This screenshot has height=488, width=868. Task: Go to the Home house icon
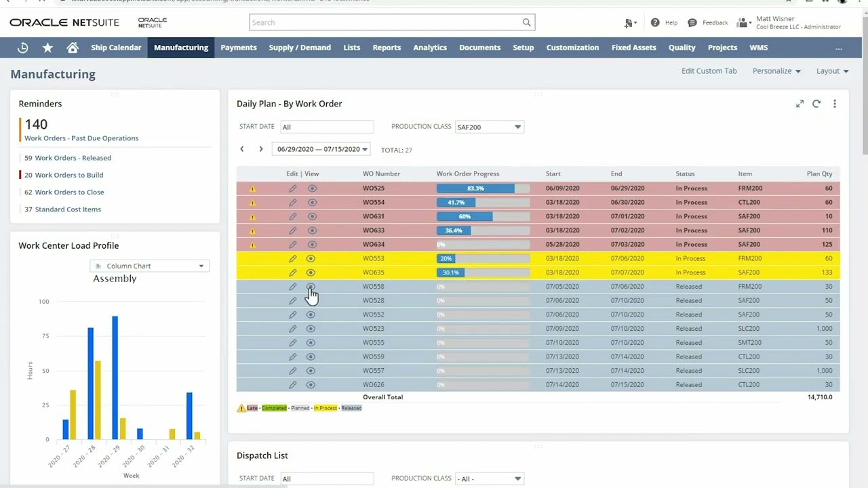pos(73,47)
